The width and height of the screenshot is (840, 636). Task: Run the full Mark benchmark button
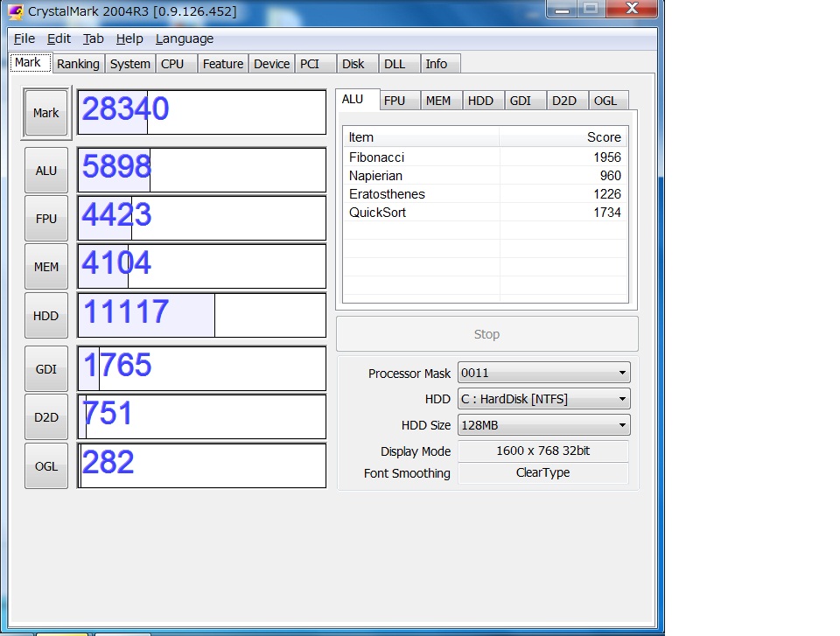pos(46,113)
